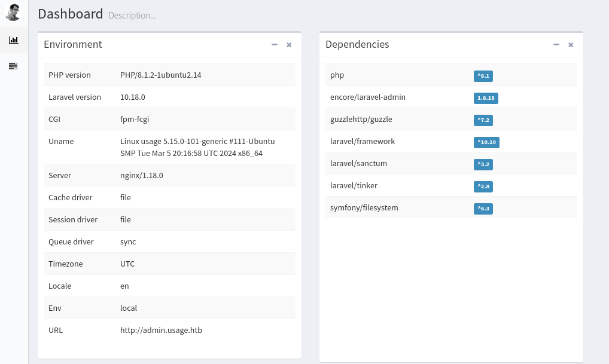Close the Dependencies panel
The image size is (609, 364).
click(571, 45)
